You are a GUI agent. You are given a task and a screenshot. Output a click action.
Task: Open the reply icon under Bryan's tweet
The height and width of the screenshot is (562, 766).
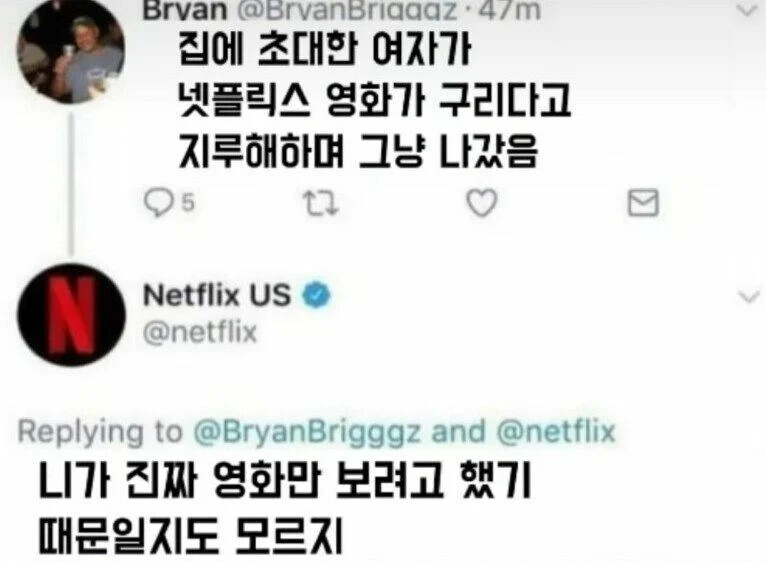158,203
